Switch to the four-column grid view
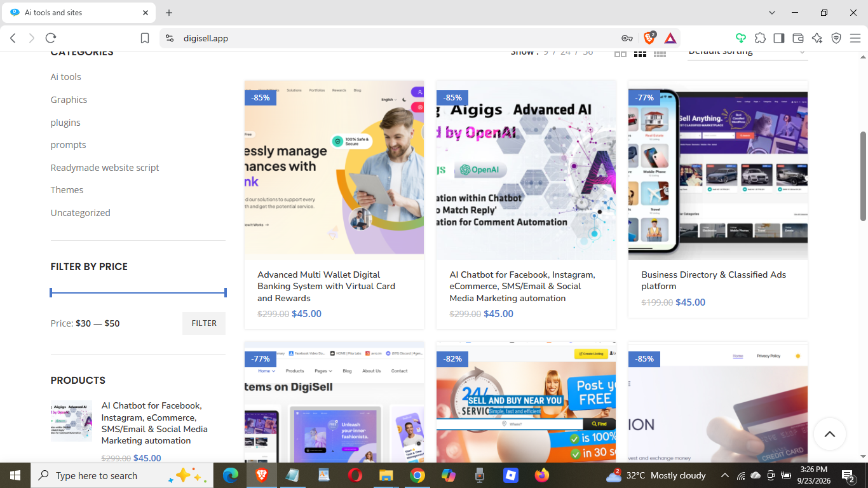The height and width of the screenshot is (488, 868). 660,53
